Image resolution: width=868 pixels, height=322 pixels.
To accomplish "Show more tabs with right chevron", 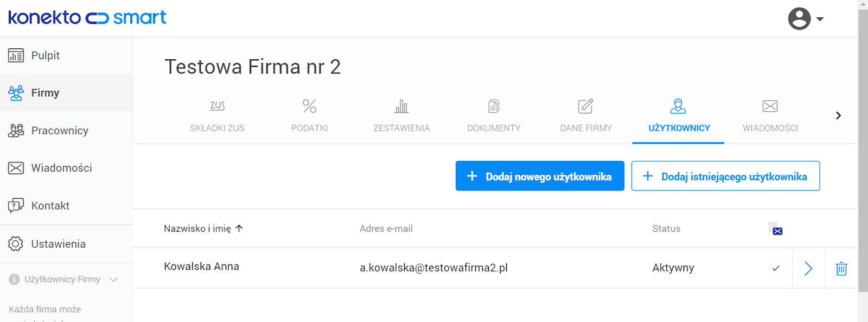I will click(x=838, y=115).
